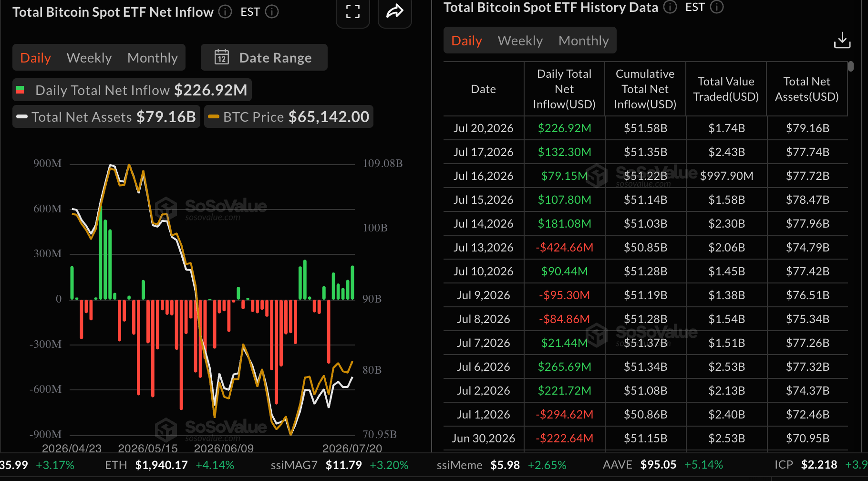Switch the chart to Monthly view
868x481 pixels.
coord(153,58)
